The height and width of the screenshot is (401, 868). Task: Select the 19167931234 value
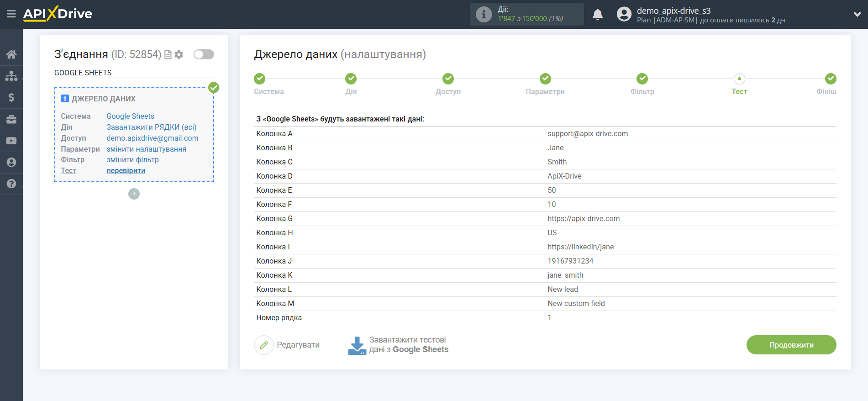coord(570,261)
